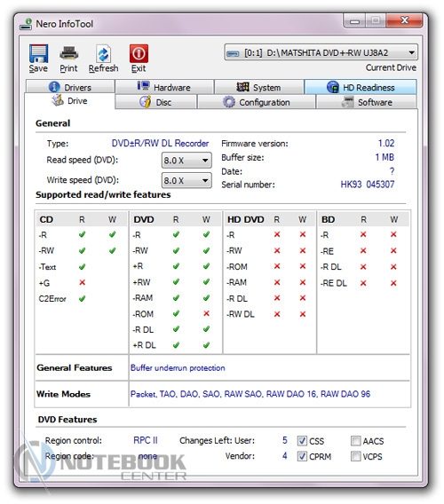Click the green checkmark for C2Error read

[x=82, y=299]
